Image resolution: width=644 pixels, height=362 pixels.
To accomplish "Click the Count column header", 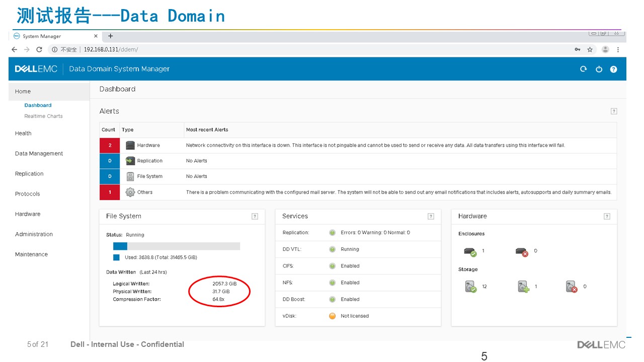I will [x=108, y=130].
